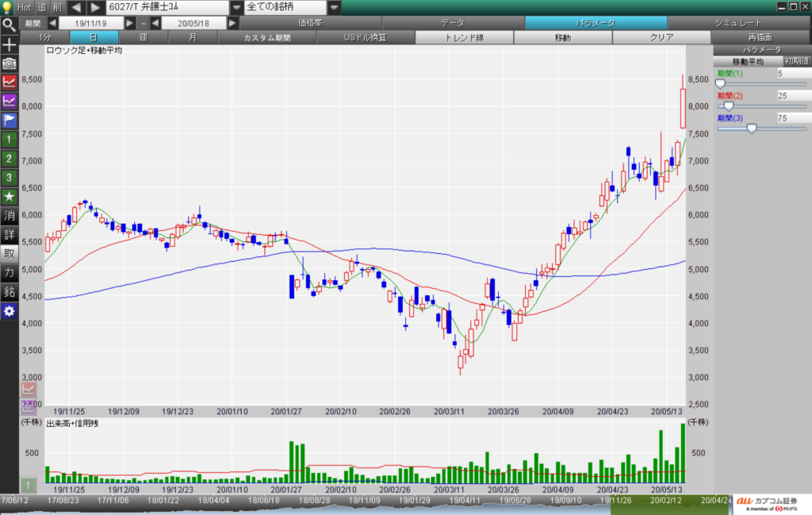Click the 期間(2) value input field
This screenshot has width=812, height=515.
(x=791, y=95)
